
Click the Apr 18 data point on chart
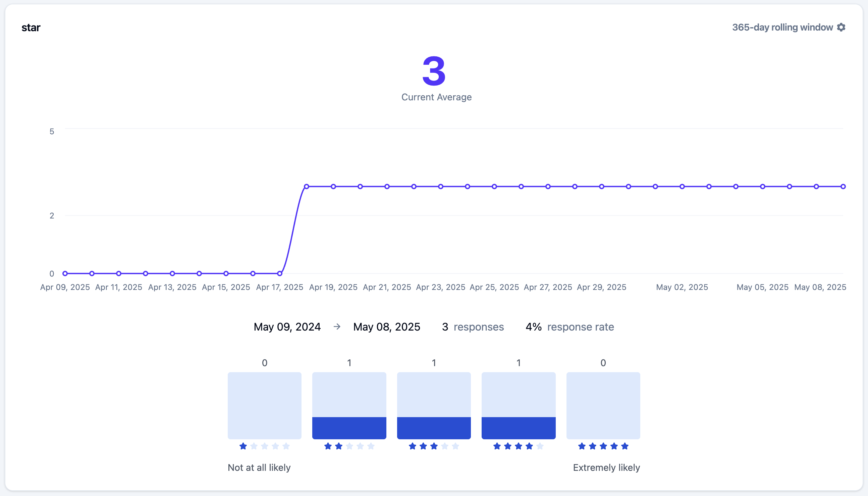click(306, 186)
